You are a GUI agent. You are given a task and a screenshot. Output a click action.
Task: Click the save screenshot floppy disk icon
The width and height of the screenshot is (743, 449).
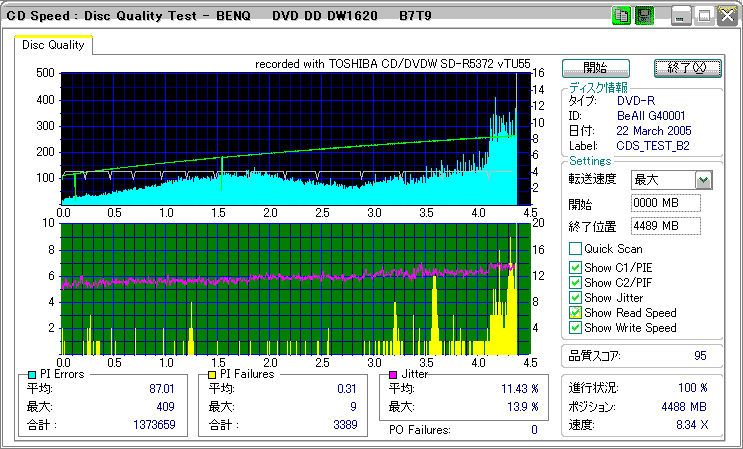coord(645,16)
